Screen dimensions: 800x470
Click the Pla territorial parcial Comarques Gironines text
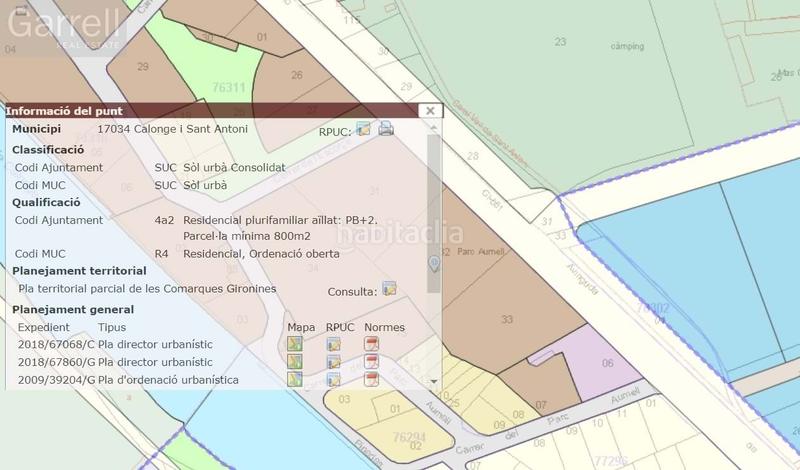(x=147, y=289)
